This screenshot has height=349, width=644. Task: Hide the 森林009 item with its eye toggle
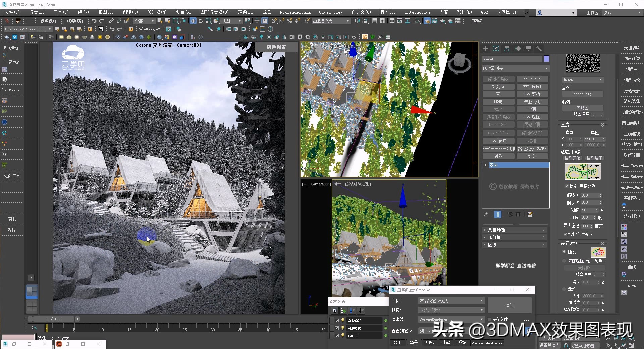coord(343,320)
